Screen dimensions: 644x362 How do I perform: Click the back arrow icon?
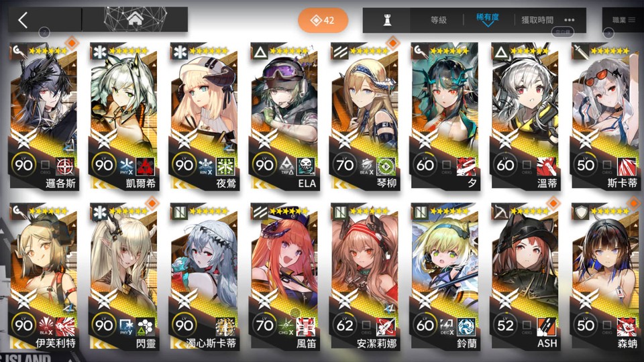23,19
